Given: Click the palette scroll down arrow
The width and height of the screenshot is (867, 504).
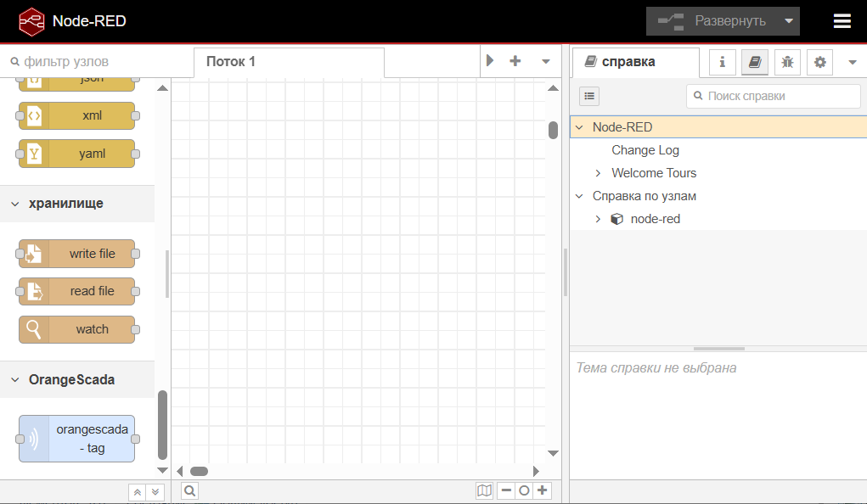Looking at the screenshot, I should pos(162,470).
